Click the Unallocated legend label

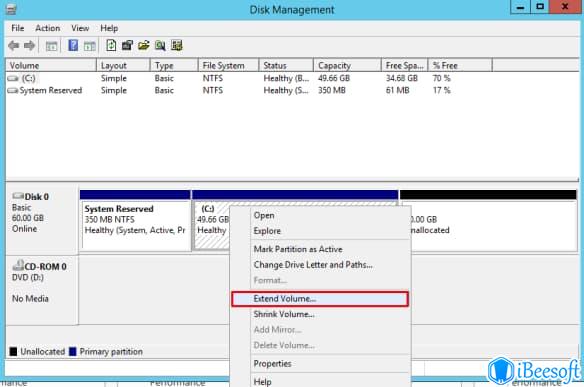point(42,351)
